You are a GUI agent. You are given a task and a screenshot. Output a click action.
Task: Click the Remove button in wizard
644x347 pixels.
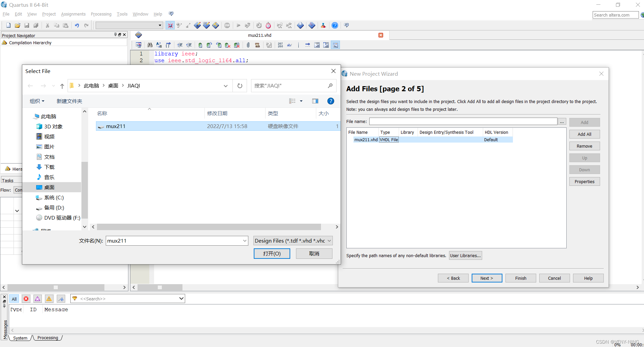(x=585, y=146)
